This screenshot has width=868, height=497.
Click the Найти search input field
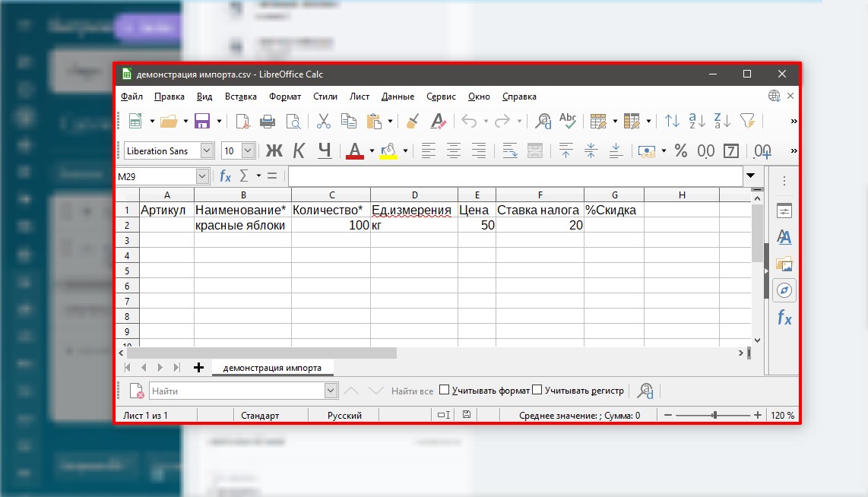point(236,391)
